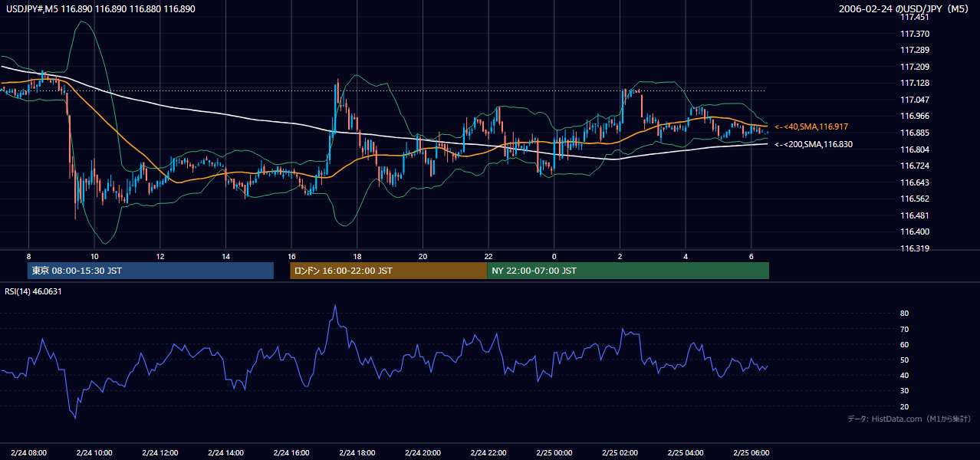Click the RSI(14) 46.0631 indicator label
Screen dimensions: 980x460
pyautogui.click(x=33, y=291)
